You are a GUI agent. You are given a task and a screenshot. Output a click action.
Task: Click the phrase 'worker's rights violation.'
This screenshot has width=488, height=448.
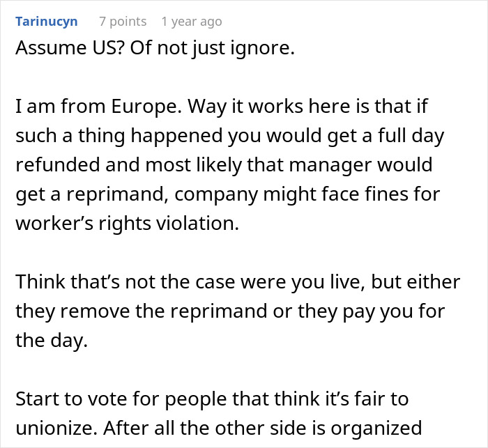click(128, 224)
